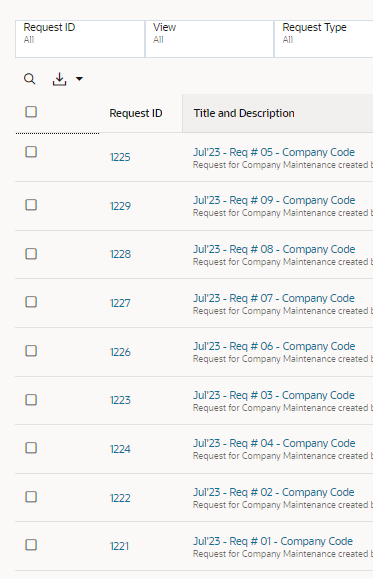Image resolution: width=373 pixels, height=579 pixels.
Task: Open the Request ID filter
Action: point(80,39)
